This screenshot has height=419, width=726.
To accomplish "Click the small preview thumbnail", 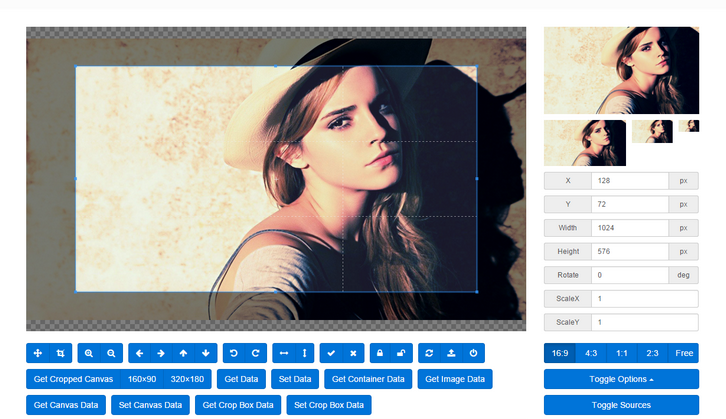I will [x=652, y=131].
